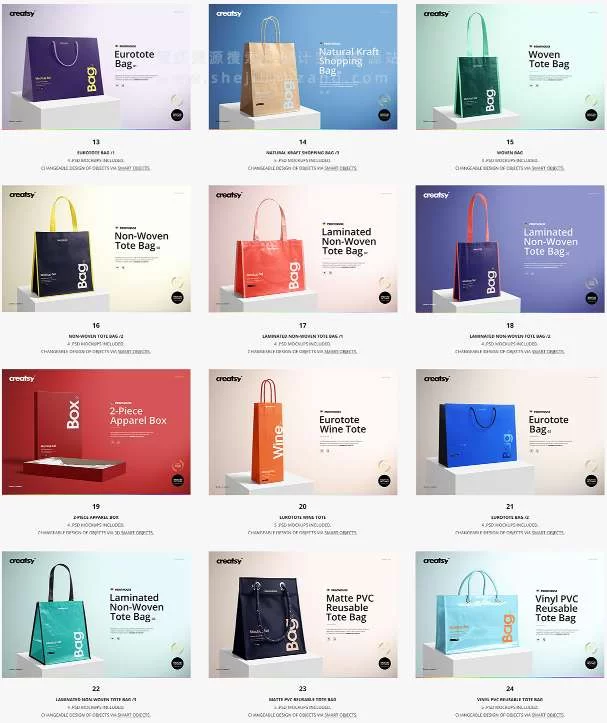Click the black round badge on Kraft Bag card
Viewport: 607px width, 723px height.
click(384, 115)
